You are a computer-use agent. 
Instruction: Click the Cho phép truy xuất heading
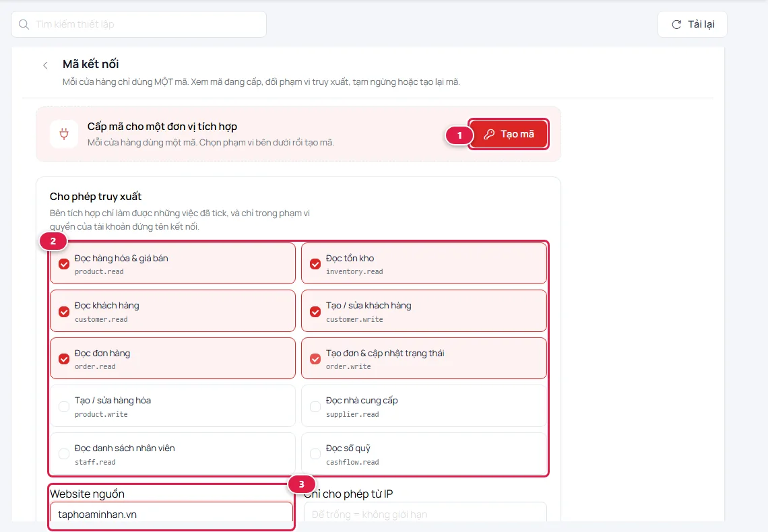tap(96, 197)
